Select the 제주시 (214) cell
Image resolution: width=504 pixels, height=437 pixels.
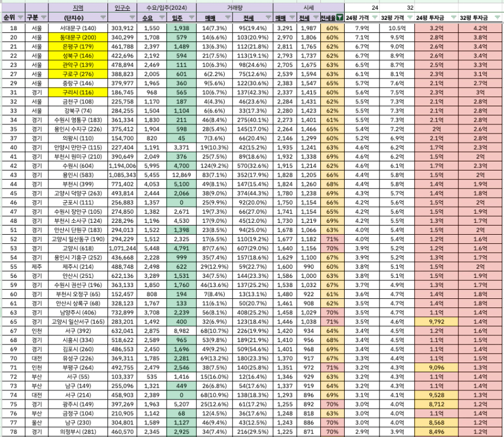pos(78,267)
